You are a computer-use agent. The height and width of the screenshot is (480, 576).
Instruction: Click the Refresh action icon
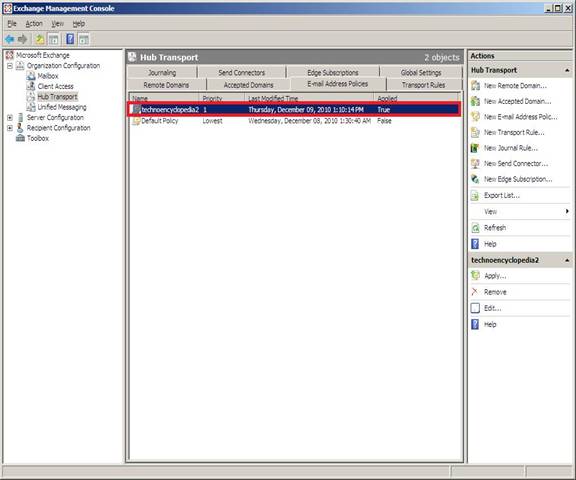(475, 228)
